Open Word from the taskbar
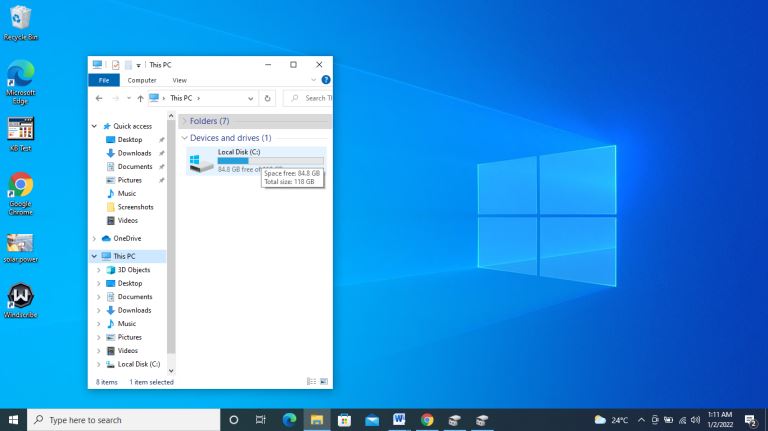This screenshot has height=431, width=768. 399,420
